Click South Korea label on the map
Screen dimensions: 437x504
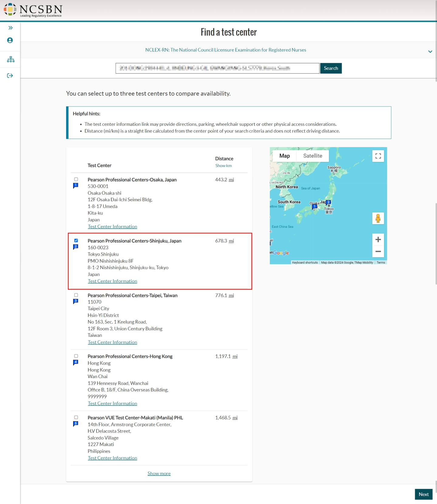point(289,202)
